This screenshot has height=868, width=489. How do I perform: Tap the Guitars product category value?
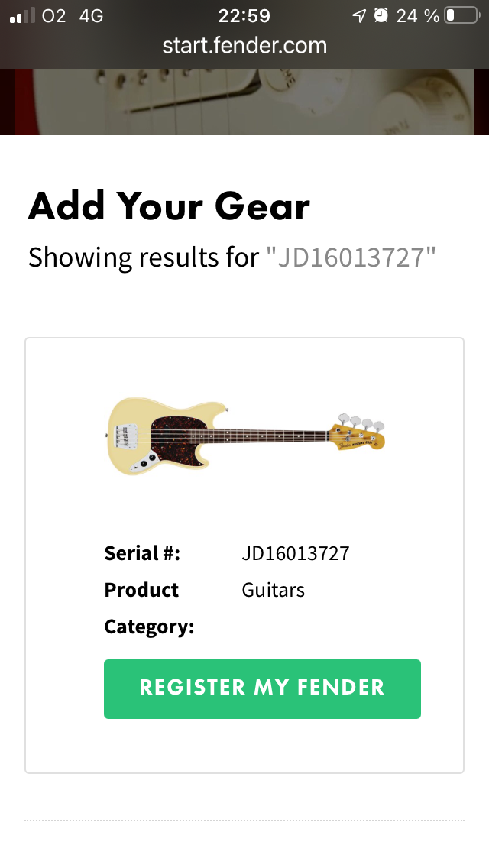tap(273, 590)
